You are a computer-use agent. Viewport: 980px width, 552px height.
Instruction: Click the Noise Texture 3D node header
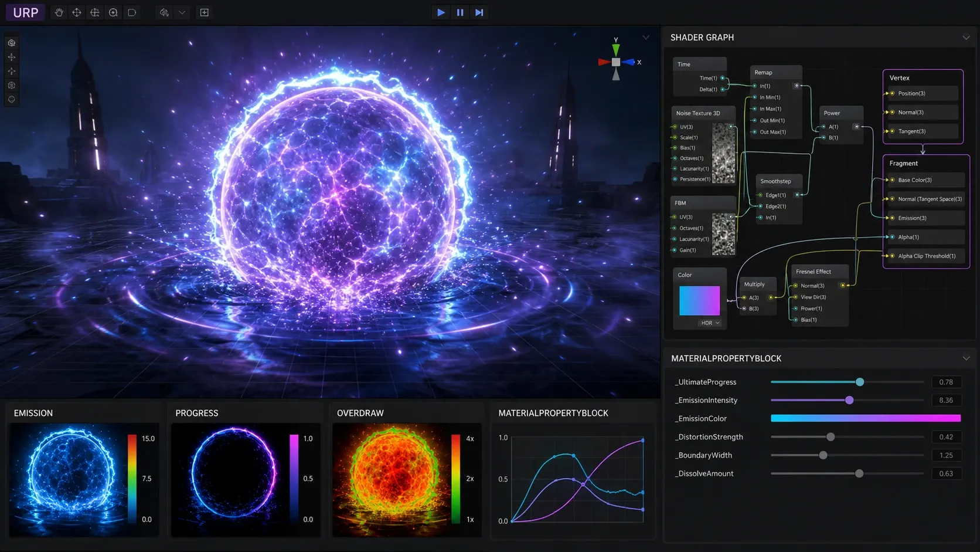703,113
